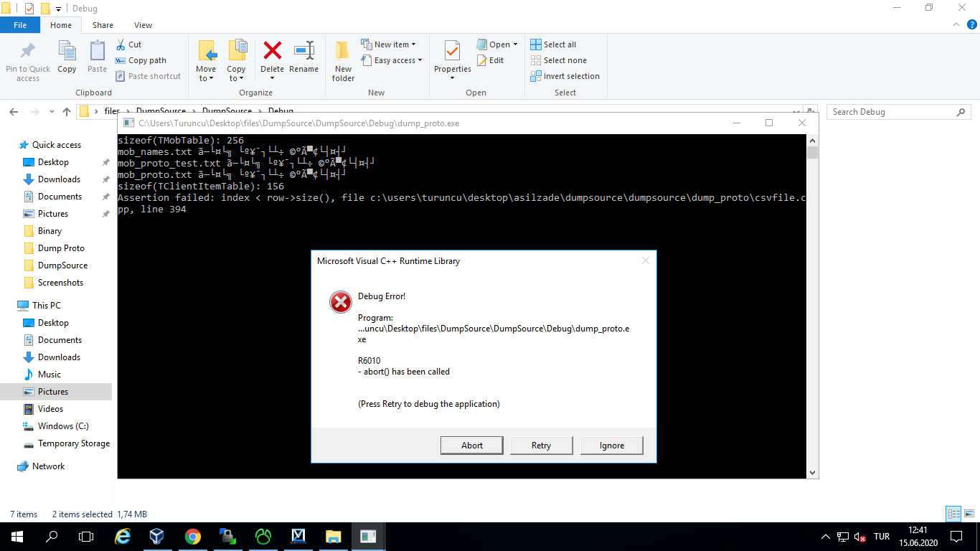Open File Explorer taskbar icon

(334, 537)
